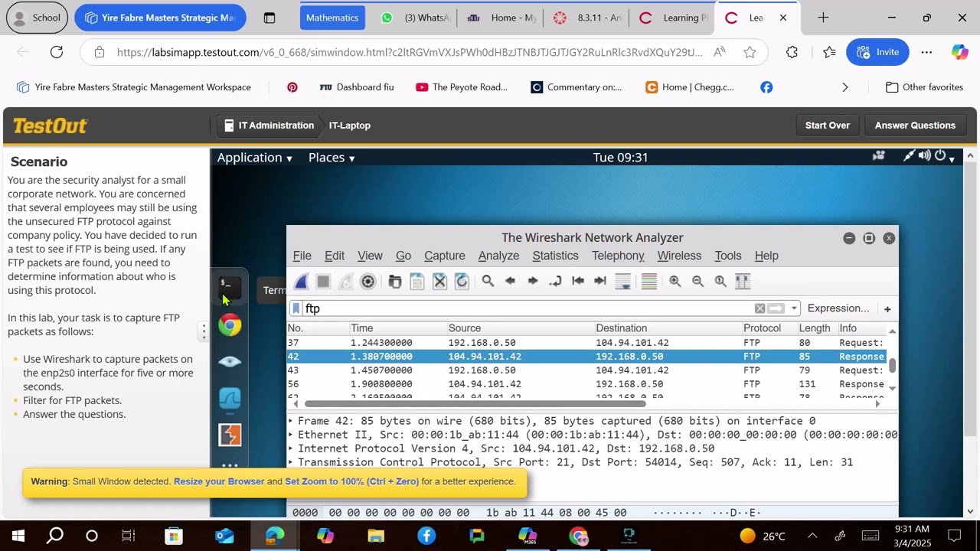Launch Terminal from the lab dock
Screen dimensions: 980x551
point(230,288)
